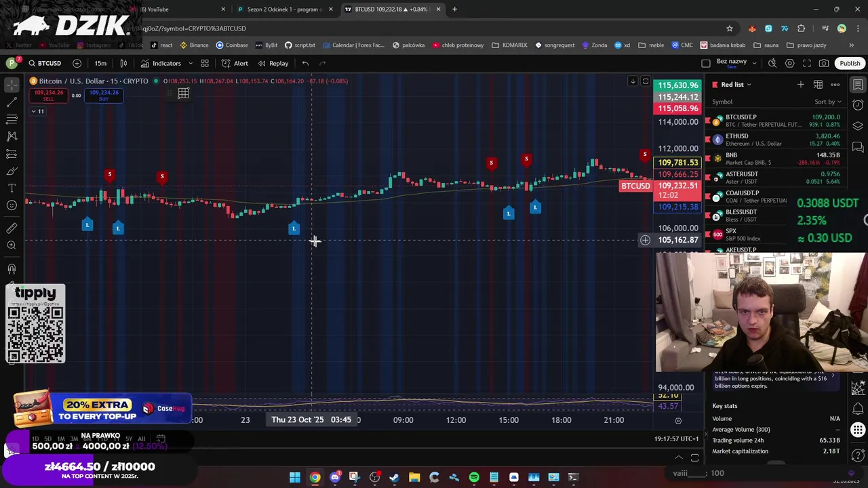868x488 pixels.
Task: Select BNB row in the watchlist
Action: coord(776,159)
